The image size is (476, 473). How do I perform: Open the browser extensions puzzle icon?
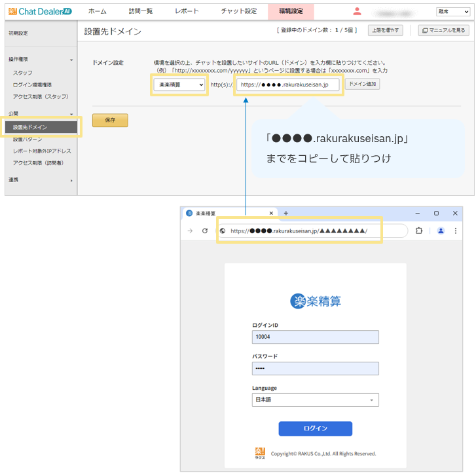pos(419,231)
